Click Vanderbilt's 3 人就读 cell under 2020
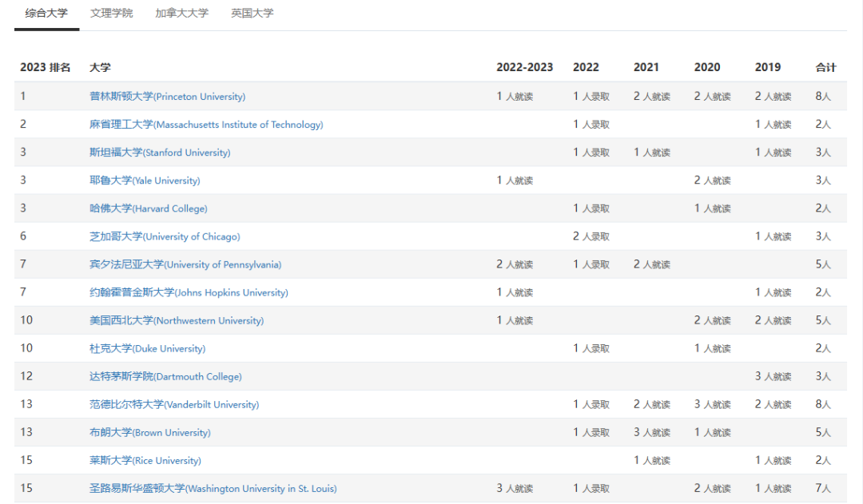This screenshot has width=863, height=504. click(x=712, y=404)
